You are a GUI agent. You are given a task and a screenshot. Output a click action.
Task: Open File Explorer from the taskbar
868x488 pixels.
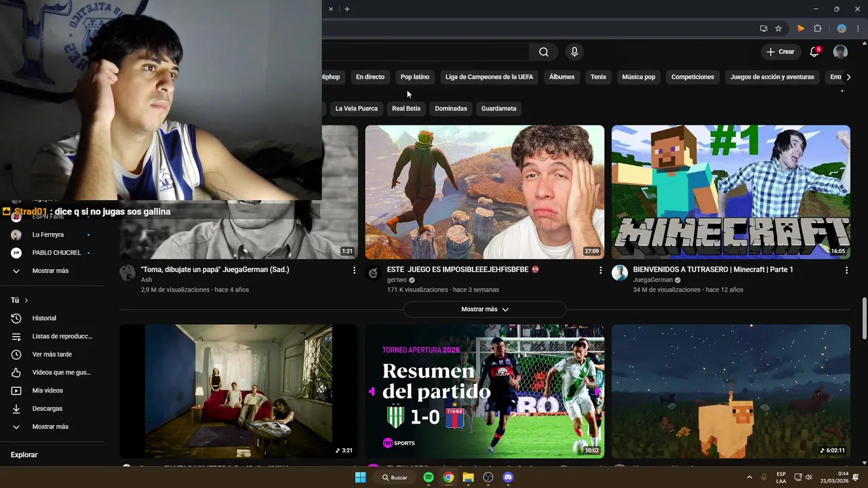pyautogui.click(x=468, y=477)
